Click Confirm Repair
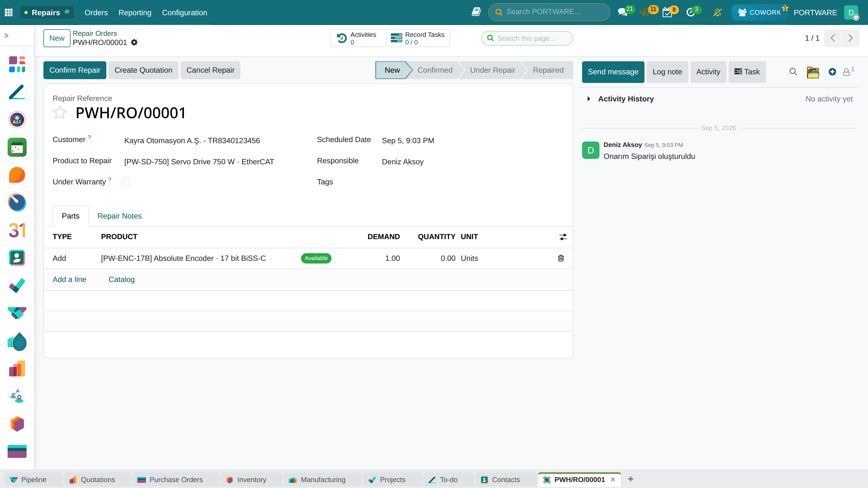 (75, 70)
